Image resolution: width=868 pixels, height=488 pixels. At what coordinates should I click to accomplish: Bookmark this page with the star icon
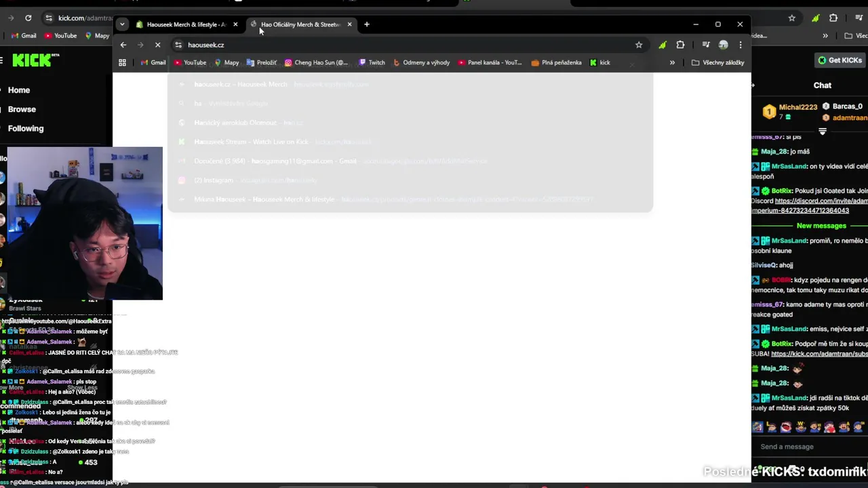(638, 45)
